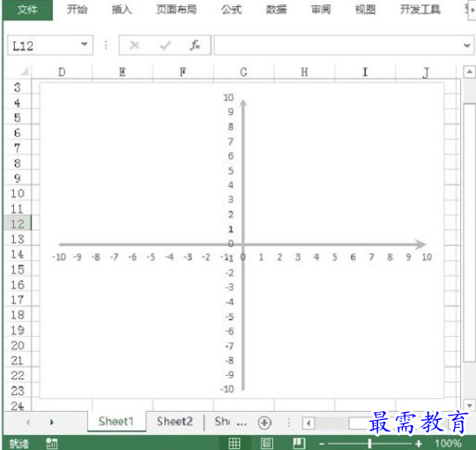Click the zoom out minus button
Screen dimensions: 476x450
(322, 444)
